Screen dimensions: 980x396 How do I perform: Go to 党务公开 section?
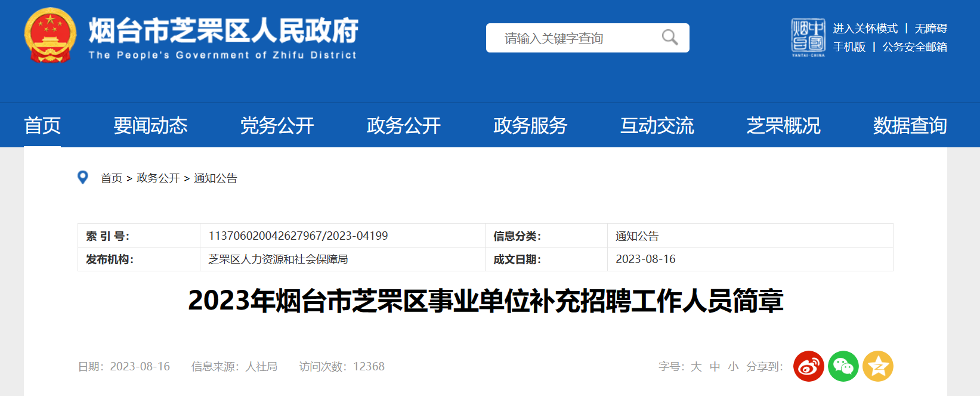tap(277, 126)
